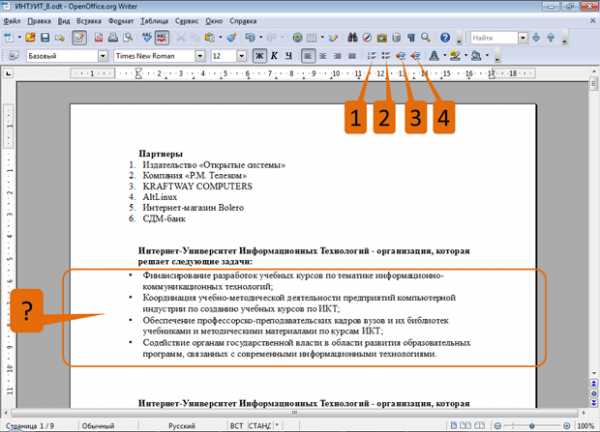This screenshot has height=432, width=600.
Task: Toggle Italic (К) formatting
Action: (274, 56)
